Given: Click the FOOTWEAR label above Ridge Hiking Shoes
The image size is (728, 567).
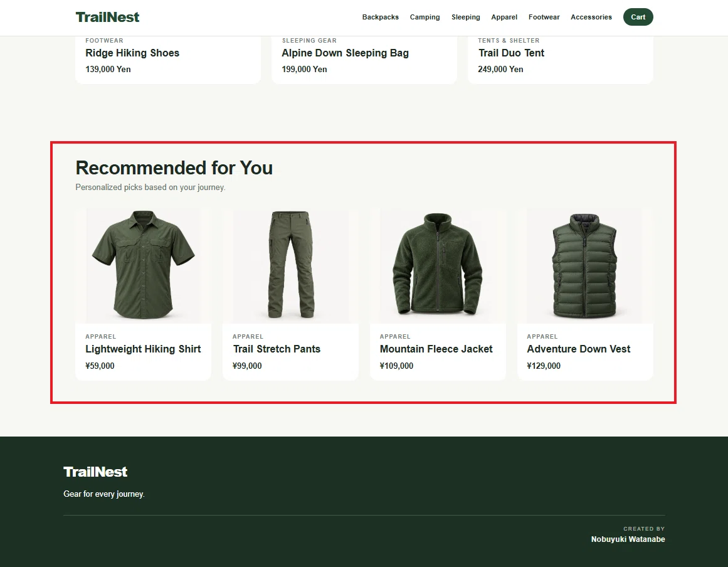Looking at the screenshot, I should pos(105,40).
